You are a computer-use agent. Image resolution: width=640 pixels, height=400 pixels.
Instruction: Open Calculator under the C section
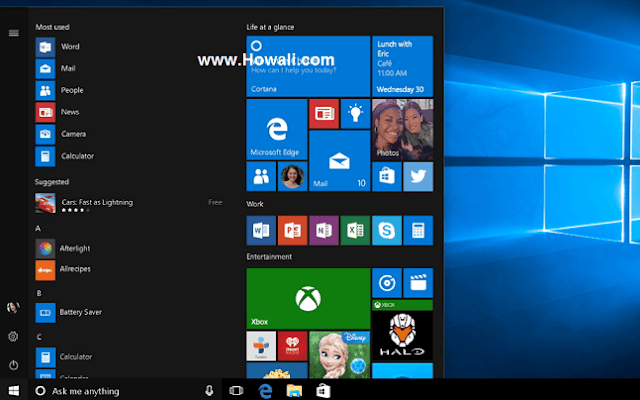pos(63,357)
